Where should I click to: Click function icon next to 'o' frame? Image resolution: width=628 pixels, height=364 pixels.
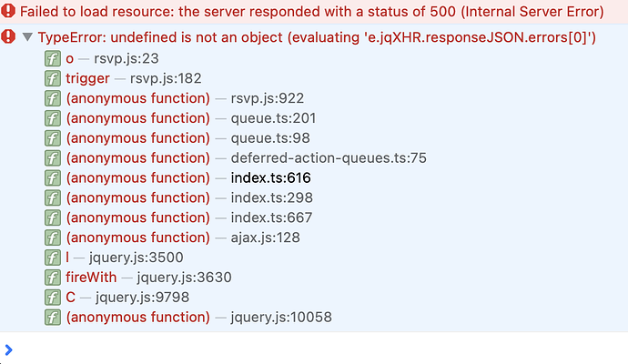(53, 58)
